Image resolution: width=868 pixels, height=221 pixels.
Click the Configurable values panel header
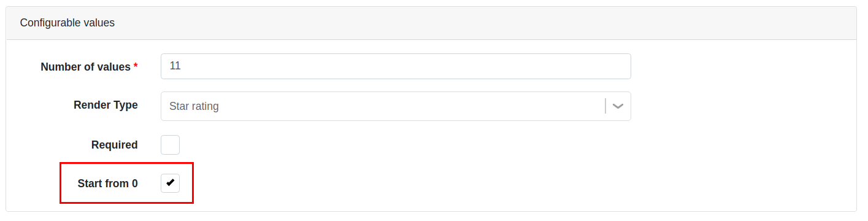[x=431, y=23]
